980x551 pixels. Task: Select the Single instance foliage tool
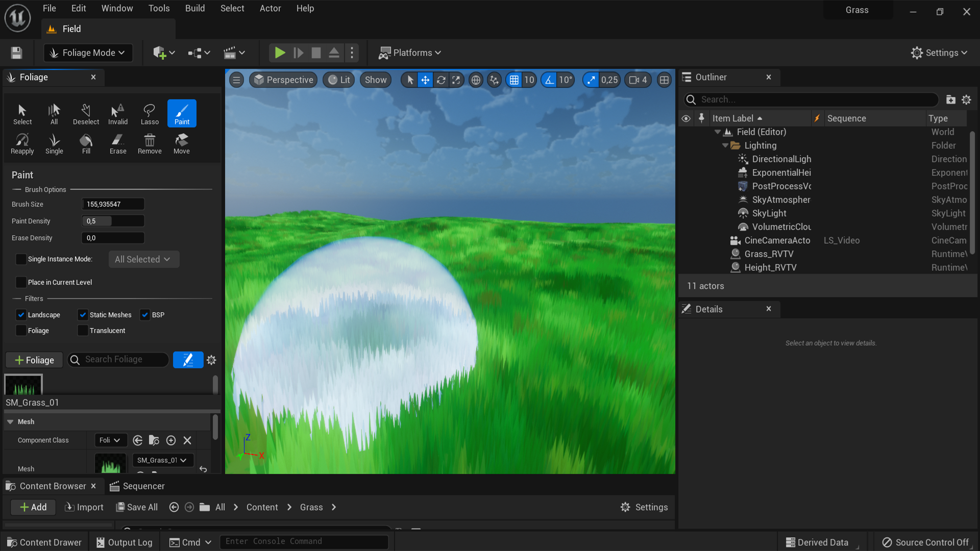[54, 143]
